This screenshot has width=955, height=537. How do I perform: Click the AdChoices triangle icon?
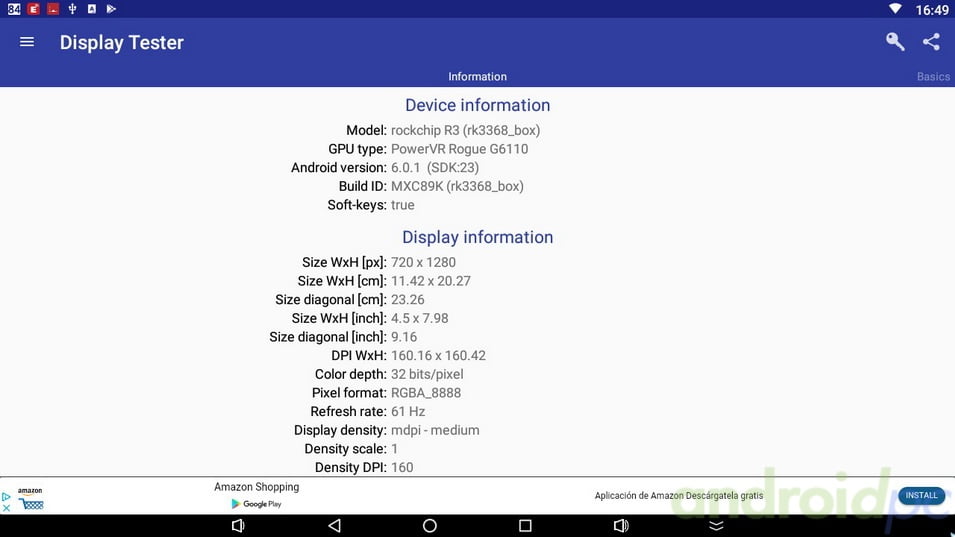click(6, 496)
